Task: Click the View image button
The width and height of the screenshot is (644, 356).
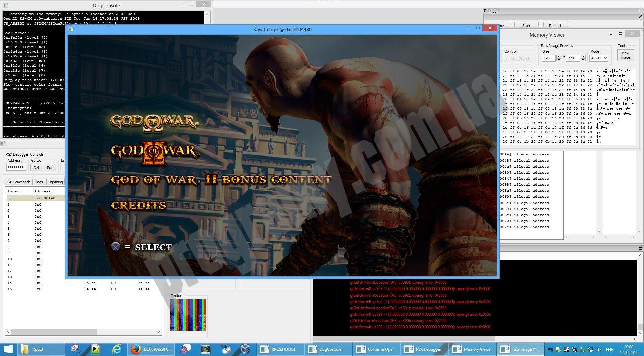Action: click(625, 55)
